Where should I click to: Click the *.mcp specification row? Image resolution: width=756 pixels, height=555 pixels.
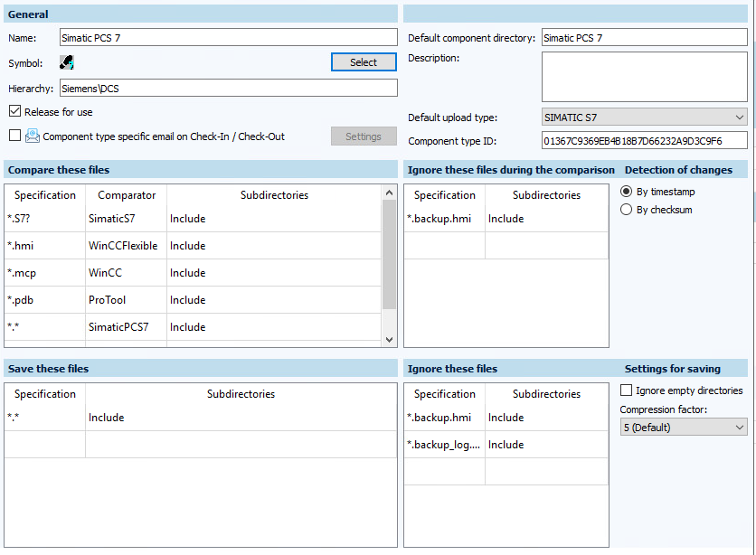tap(45, 273)
